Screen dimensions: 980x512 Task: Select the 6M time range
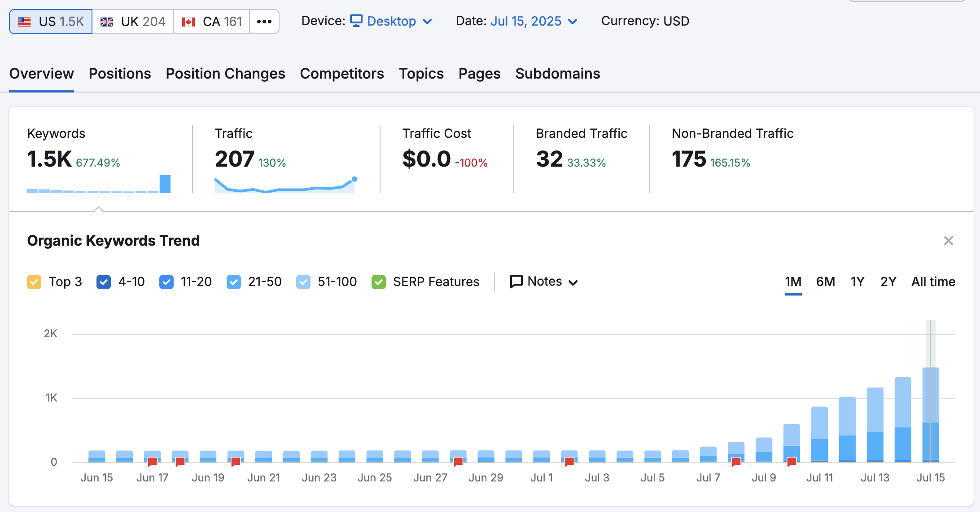[825, 282]
